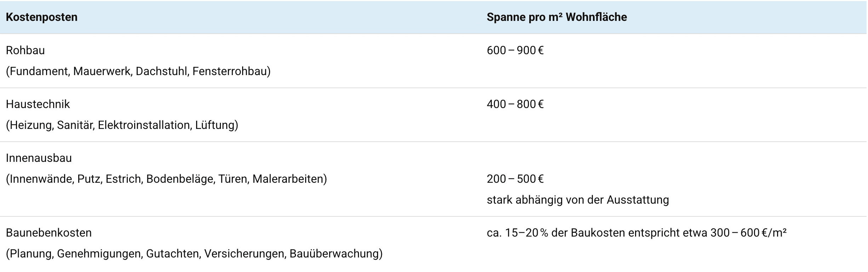Click the Haustechnik price range 400 – 800 €
The image size is (868, 272).
point(515,104)
